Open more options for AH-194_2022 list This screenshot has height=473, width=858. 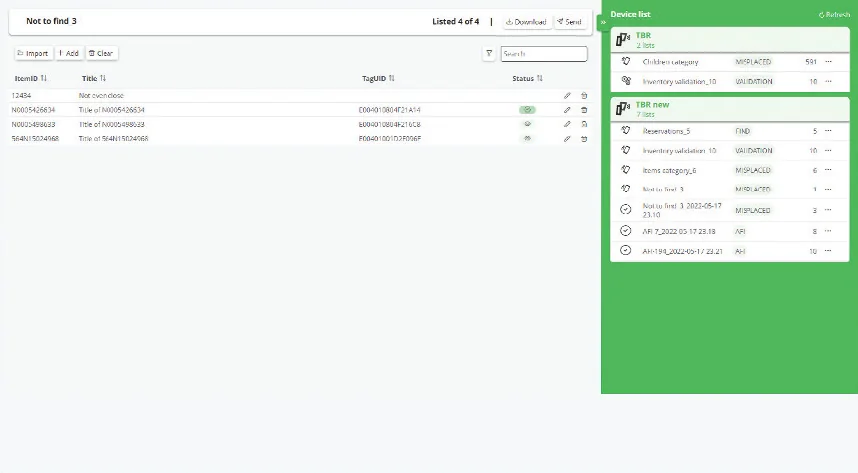tap(828, 251)
